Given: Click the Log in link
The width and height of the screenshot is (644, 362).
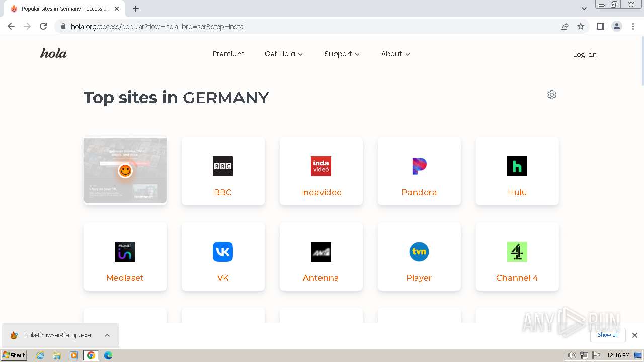Looking at the screenshot, I should 585,54.
